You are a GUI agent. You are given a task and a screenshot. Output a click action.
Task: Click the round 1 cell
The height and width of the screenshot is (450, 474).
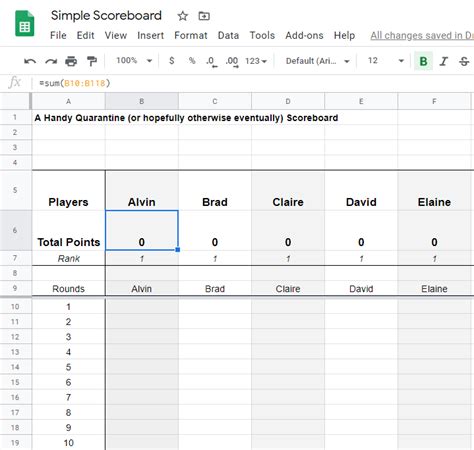(68, 306)
